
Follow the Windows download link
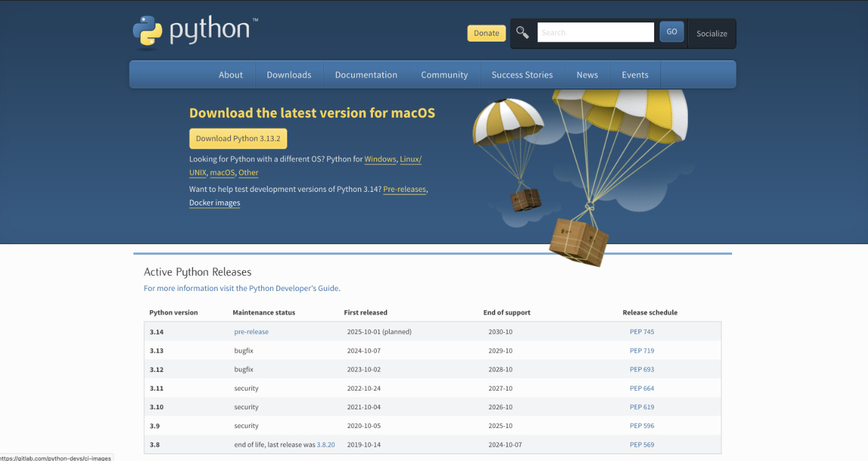click(380, 159)
